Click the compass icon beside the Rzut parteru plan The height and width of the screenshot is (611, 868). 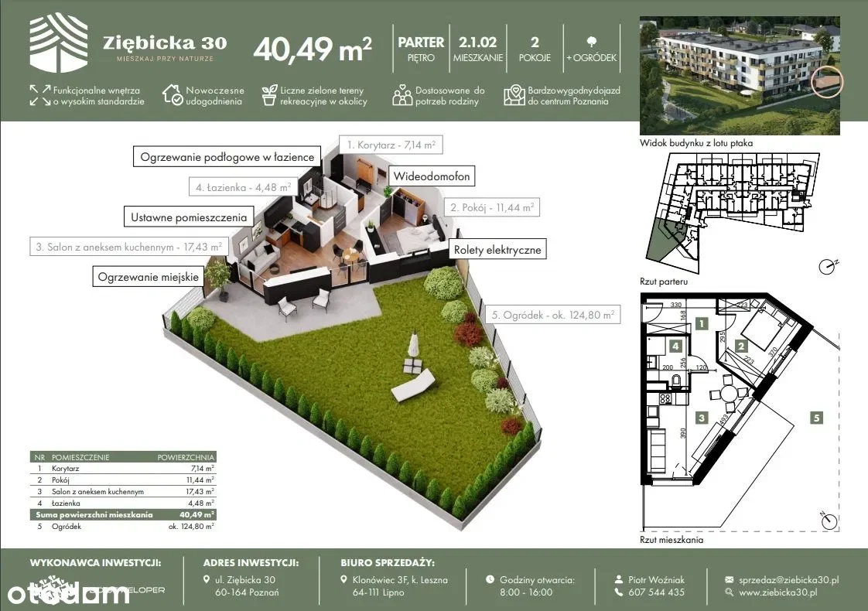[829, 266]
